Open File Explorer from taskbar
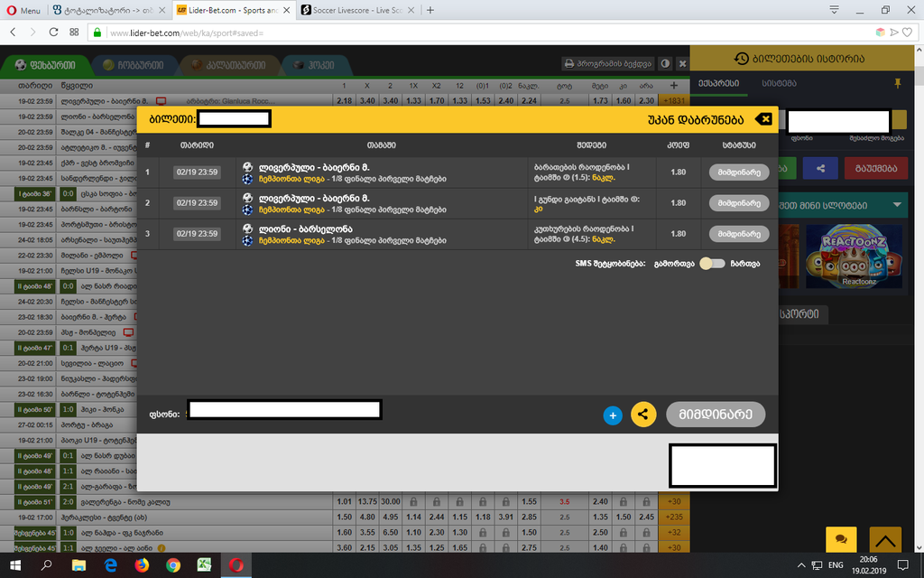The image size is (924, 578). click(x=79, y=565)
